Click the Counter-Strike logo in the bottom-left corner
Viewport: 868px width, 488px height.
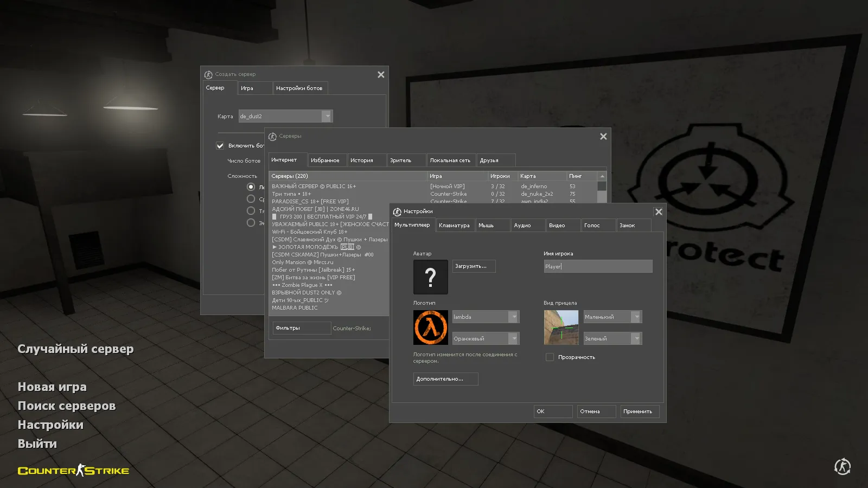point(73,471)
